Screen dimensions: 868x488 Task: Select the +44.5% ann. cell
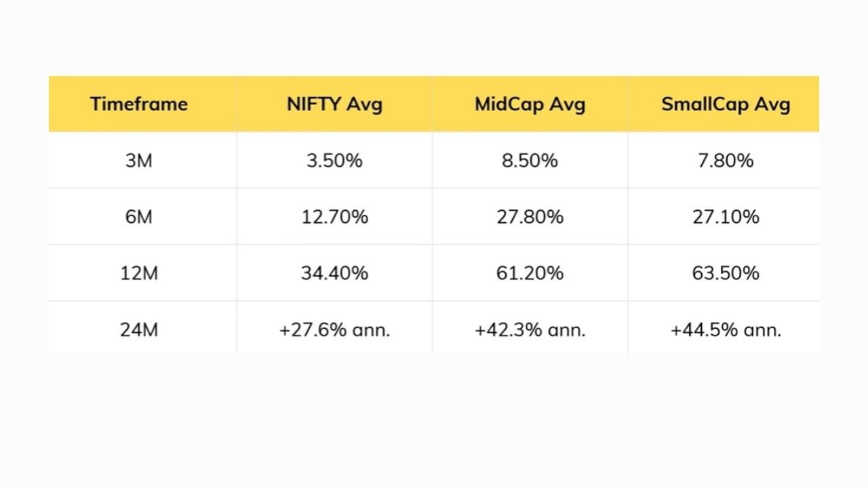point(726,330)
